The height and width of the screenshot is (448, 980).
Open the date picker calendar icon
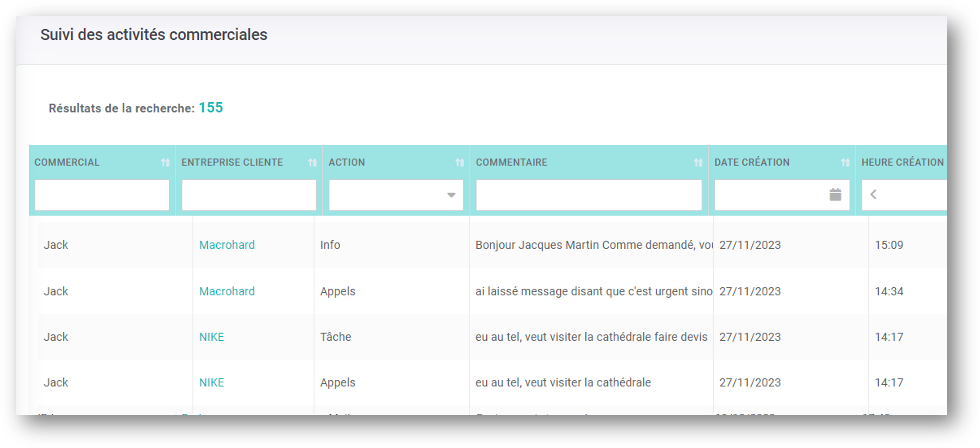(x=835, y=194)
